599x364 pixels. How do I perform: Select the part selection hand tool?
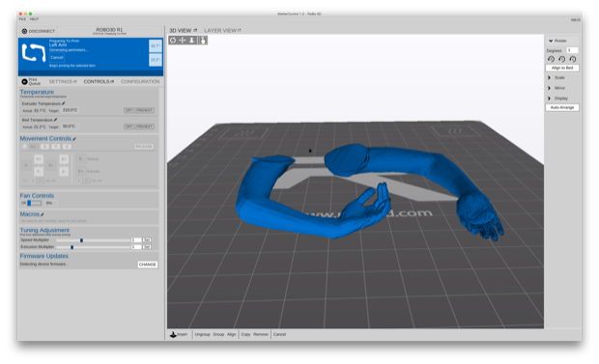tap(203, 41)
